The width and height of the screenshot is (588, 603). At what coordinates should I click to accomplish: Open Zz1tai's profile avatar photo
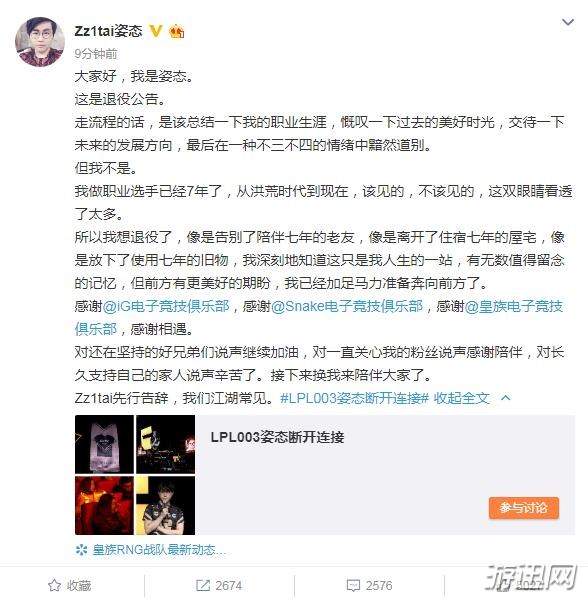pos(40,41)
